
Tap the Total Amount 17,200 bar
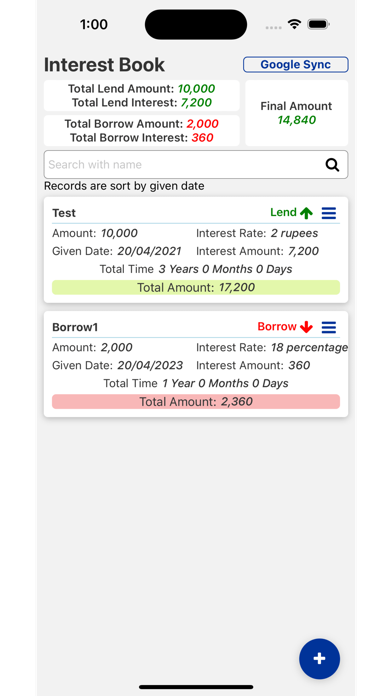(x=196, y=288)
